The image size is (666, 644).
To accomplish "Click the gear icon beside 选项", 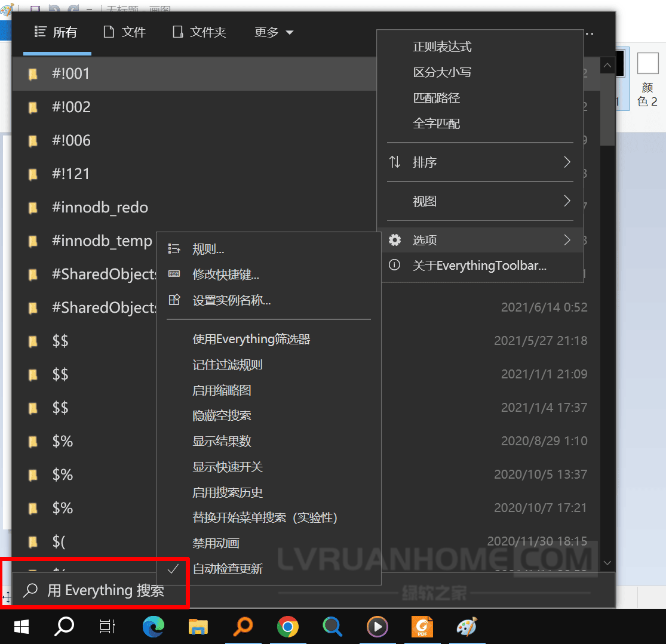I will coord(395,240).
